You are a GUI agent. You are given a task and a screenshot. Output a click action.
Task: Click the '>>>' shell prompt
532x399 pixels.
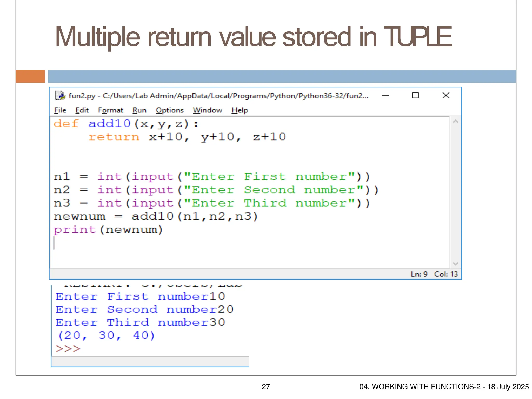(68, 349)
